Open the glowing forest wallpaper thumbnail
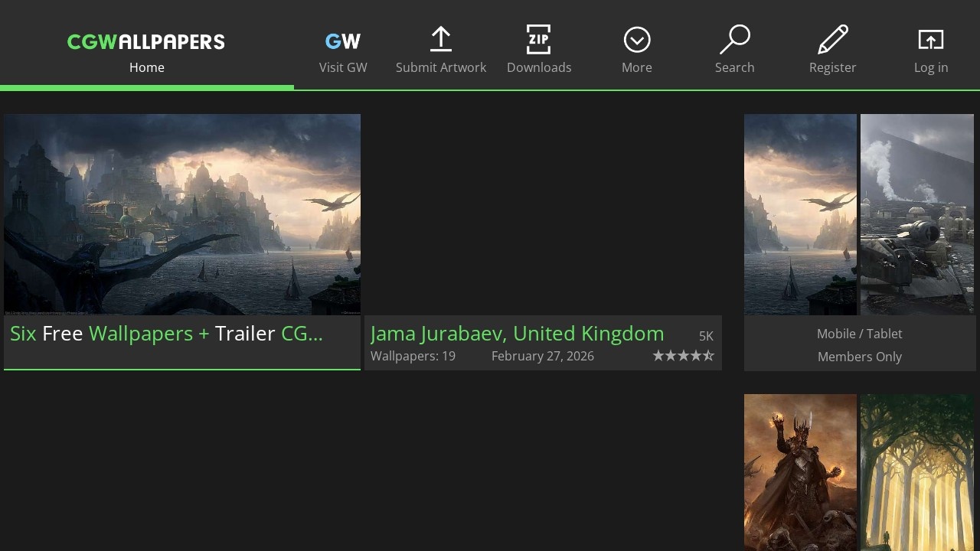The image size is (980, 551). click(919, 471)
